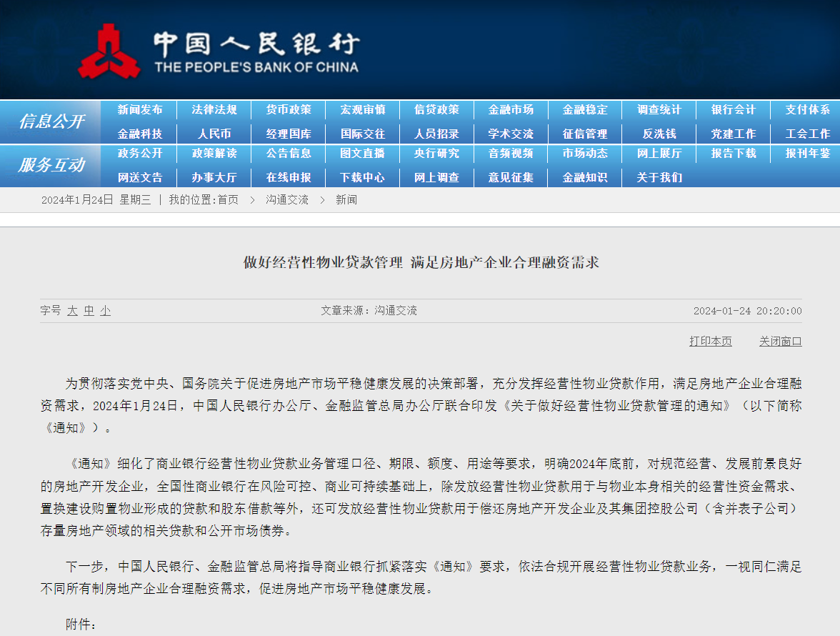Open 沟通交流 breadcrumb link
840x636 pixels.
pyautogui.click(x=287, y=200)
